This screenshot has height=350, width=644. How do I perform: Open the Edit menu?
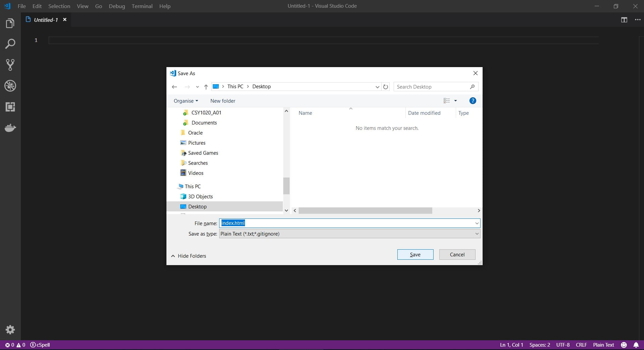(x=37, y=6)
